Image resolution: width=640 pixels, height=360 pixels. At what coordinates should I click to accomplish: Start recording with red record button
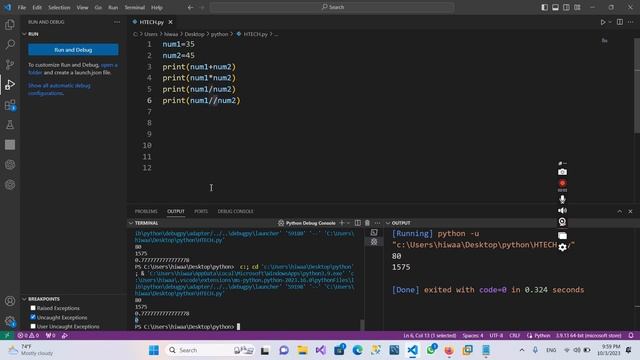562,183
